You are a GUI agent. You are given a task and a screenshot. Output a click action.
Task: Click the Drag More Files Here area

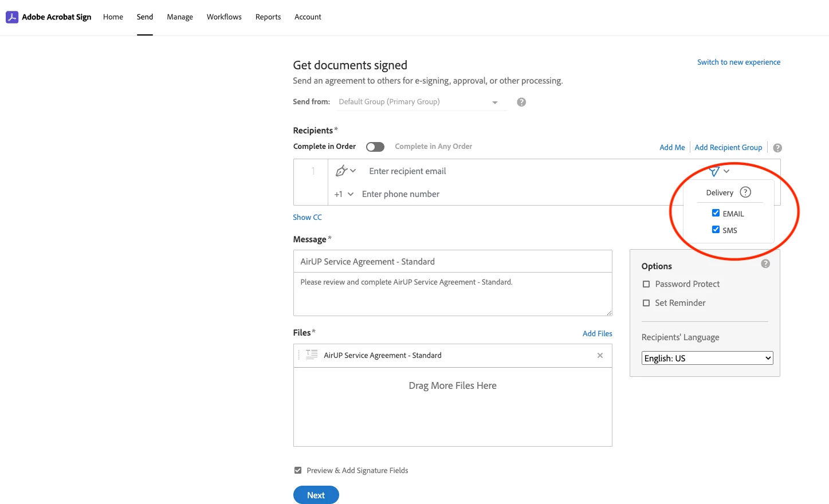(x=453, y=407)
